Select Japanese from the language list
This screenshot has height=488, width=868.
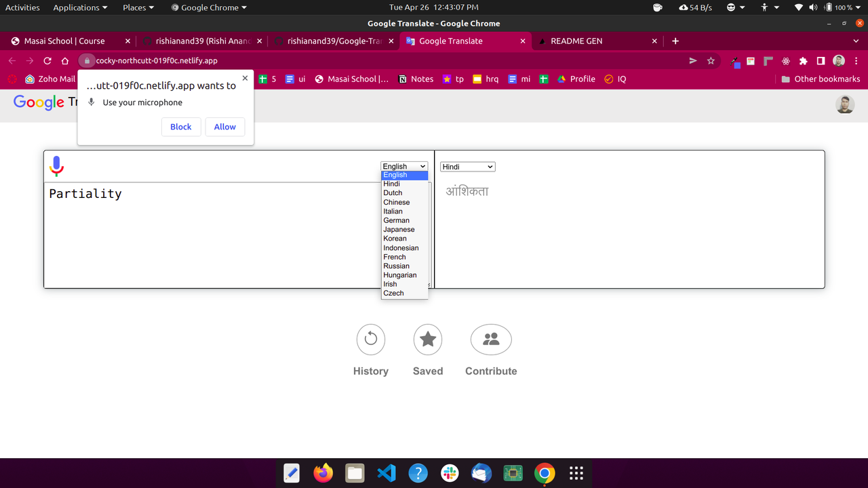tap(399, 229)
